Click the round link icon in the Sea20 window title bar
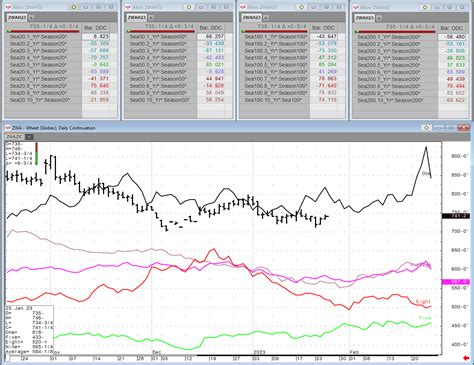This screenshot has height=365, width=474. tap(74, 7)
